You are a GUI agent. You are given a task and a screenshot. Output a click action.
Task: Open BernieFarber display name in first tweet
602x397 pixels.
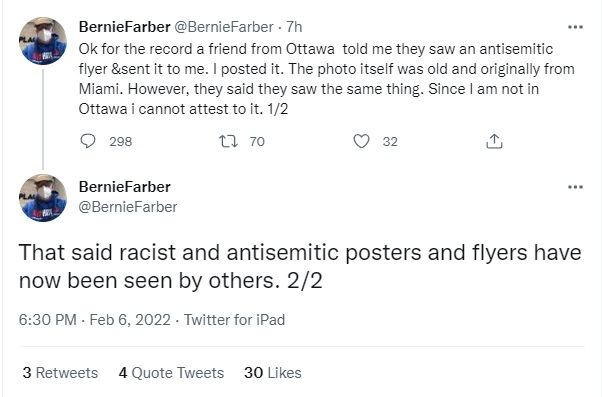pyautogui.click(x=124, y=27)
